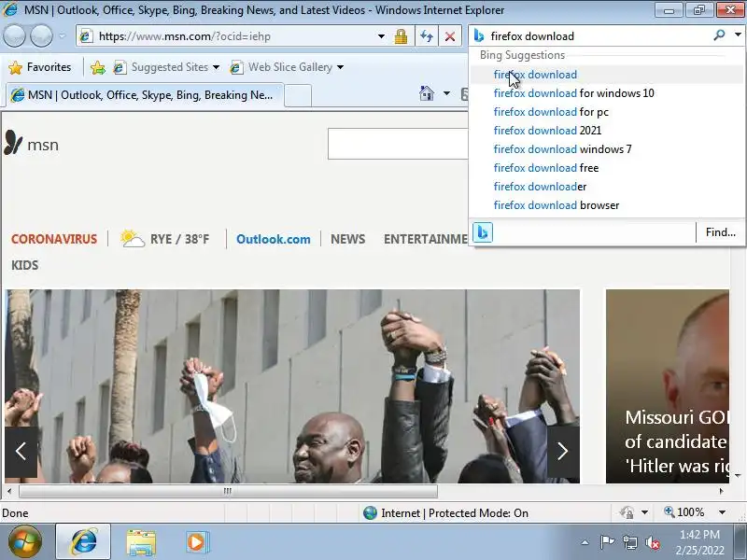The height and width of the screenshot is (560, 747).
Task: Expand Suggested Sites dropdown arrow
Action: click(217, 67)
